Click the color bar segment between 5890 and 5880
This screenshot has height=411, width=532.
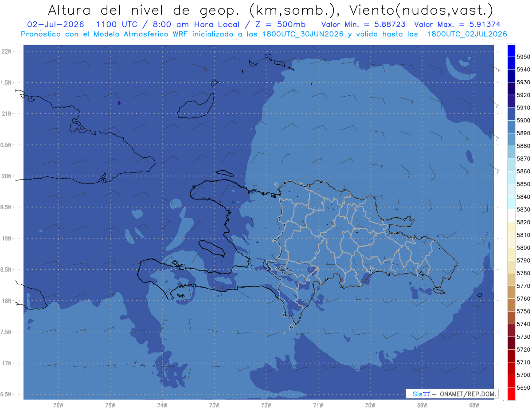point(511,140)
